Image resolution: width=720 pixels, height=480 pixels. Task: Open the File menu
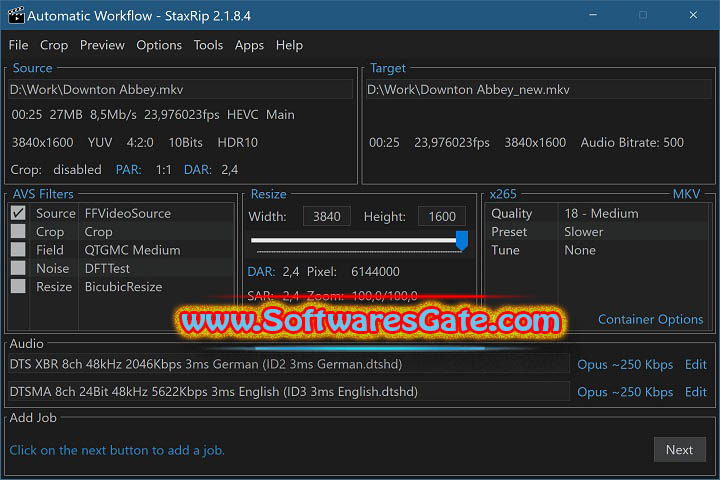(x=18, y=45)
